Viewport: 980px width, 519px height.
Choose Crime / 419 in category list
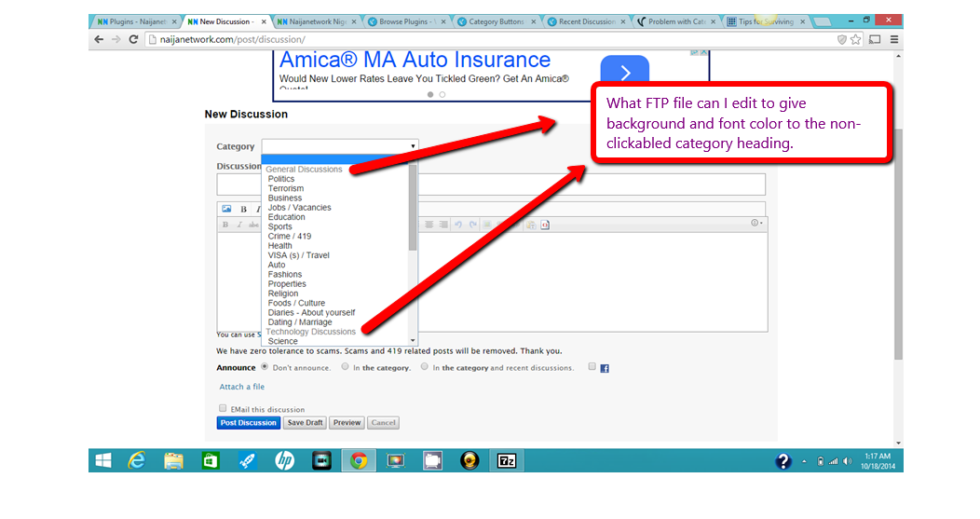pos(290,237)
